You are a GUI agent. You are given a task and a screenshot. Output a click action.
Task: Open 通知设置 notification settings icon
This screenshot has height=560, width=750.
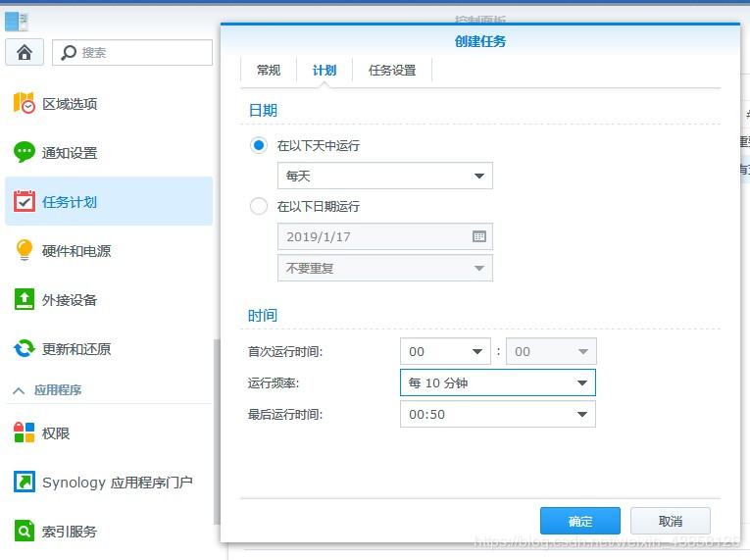pyautogui.click(x=24, y=153)
